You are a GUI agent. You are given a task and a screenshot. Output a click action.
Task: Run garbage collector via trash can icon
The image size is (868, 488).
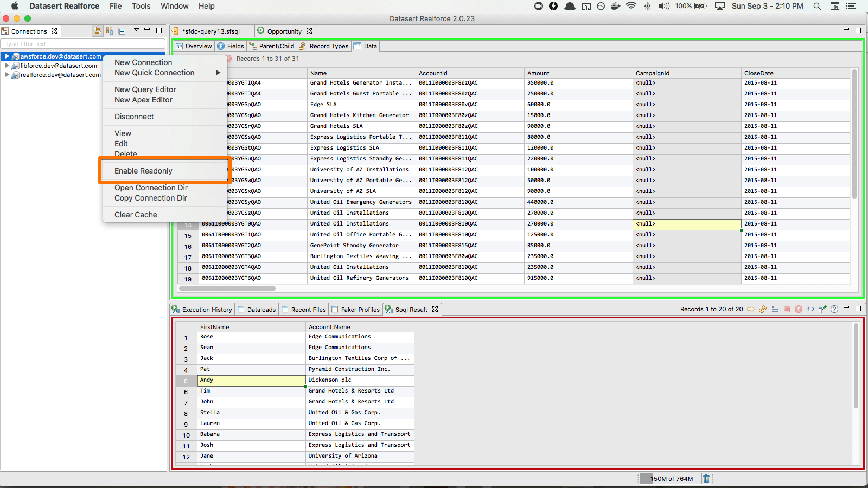tap(706, 478)
